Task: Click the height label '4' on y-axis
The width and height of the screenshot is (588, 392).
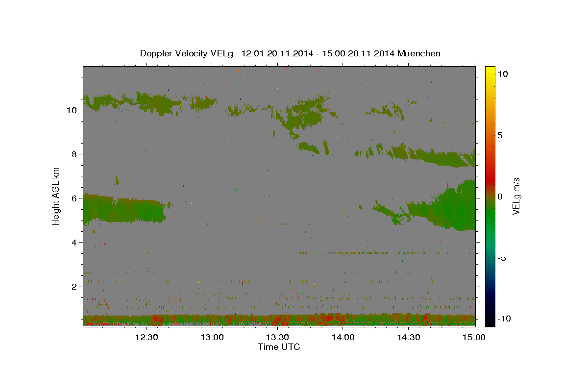Action: (x=73, y=242)
